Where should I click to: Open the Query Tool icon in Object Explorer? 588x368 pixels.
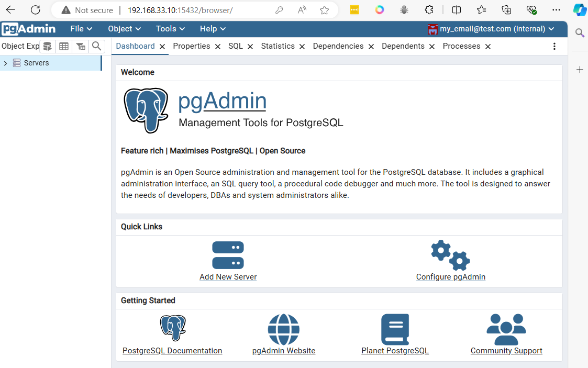tap(47, 46)
